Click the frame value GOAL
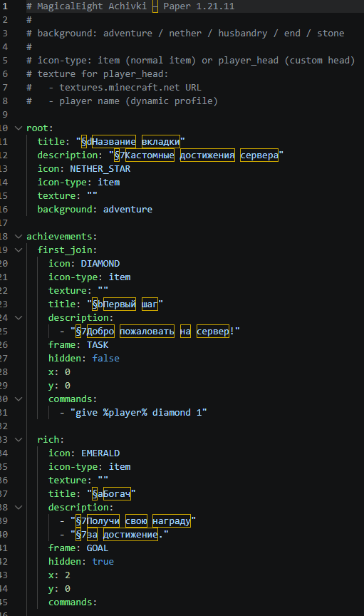This screenshot has width=364, height=616. click(x=98, y=548)
